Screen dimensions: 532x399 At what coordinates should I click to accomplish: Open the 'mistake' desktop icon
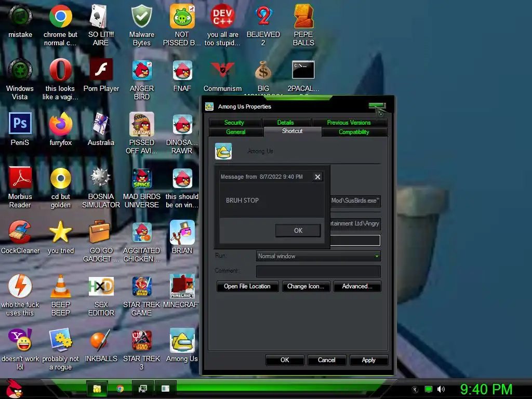tap(20, 16)
